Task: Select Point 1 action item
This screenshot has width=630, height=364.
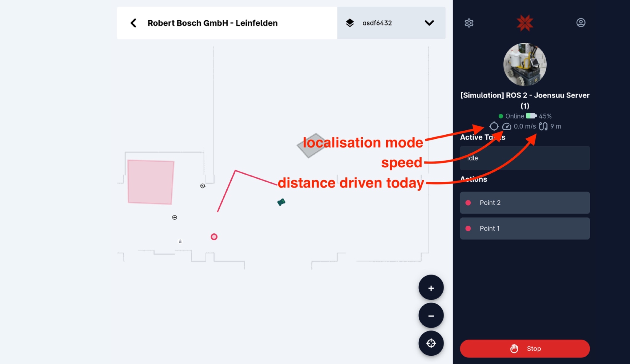Action: tap(525, 228)
